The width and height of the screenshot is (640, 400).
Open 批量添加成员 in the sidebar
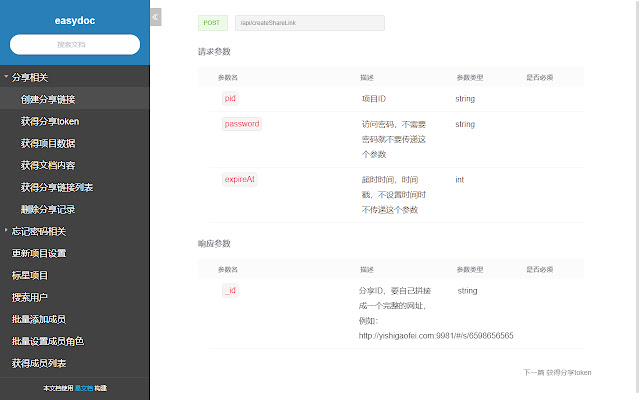39,319
